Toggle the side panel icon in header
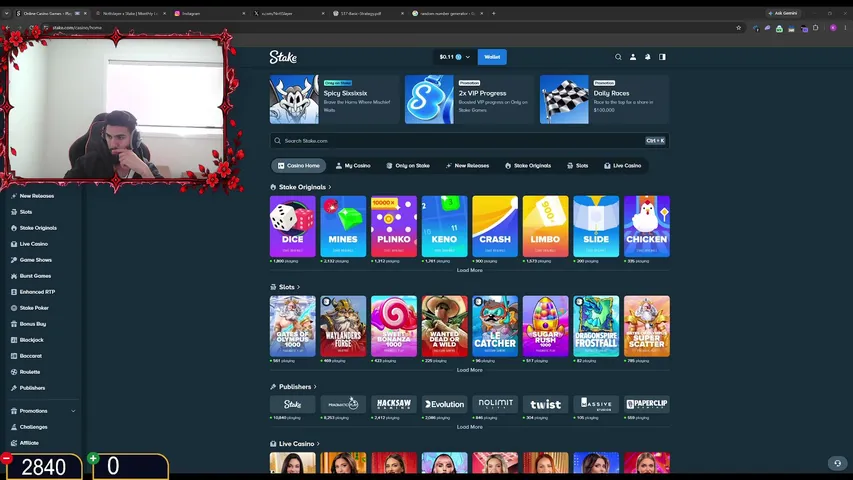 (x=662, y=57)
